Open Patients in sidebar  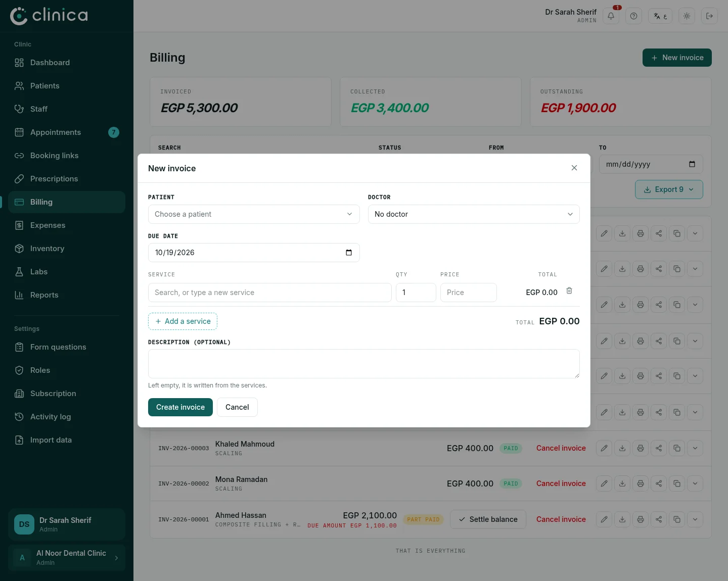(67, 86)
